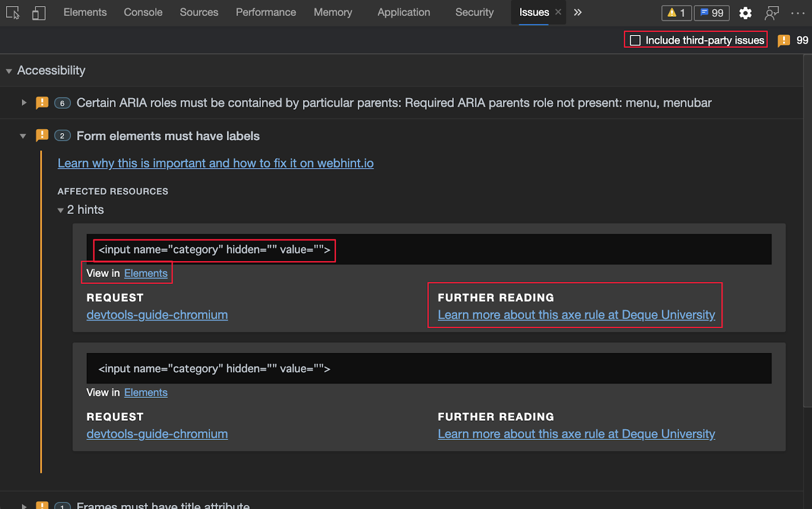Expand the Certain ARIA roles issue
Image resolution: width=812 pixels, height=509 pixels.
(x=24, y=103)
